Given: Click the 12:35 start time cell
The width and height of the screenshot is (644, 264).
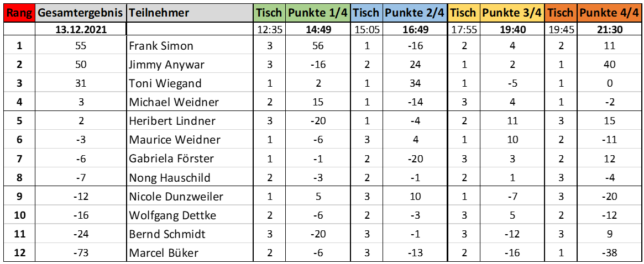Looking at the screenshot, I should point(270,30).
